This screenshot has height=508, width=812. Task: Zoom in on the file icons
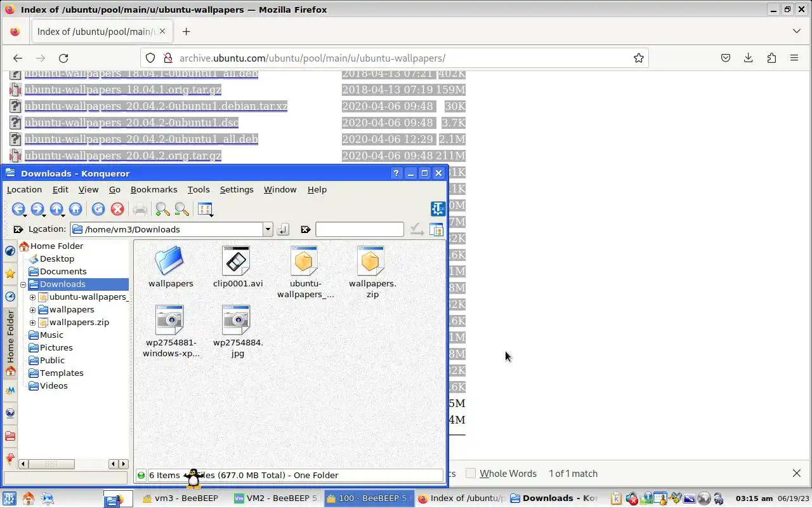coord(162,209)
